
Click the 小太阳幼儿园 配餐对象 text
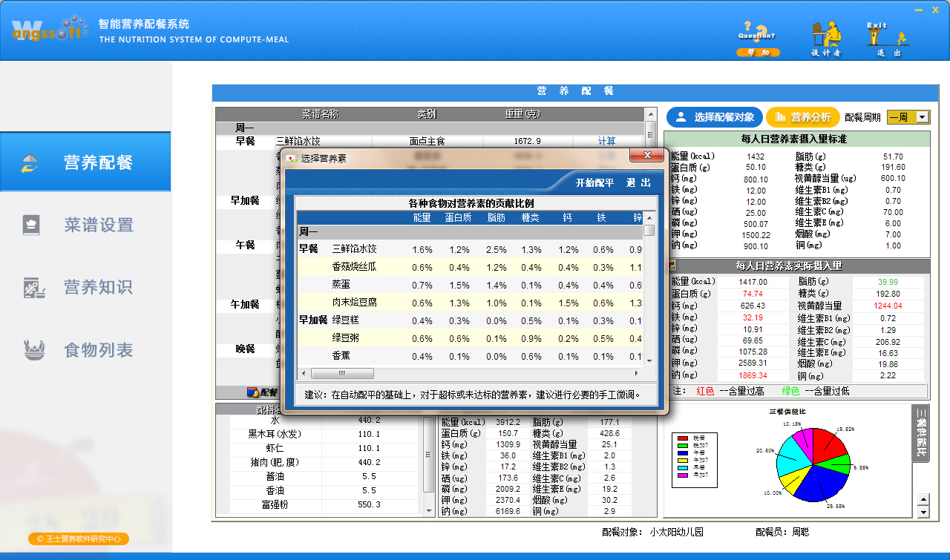pyautogui.click(x=676, y=532)
